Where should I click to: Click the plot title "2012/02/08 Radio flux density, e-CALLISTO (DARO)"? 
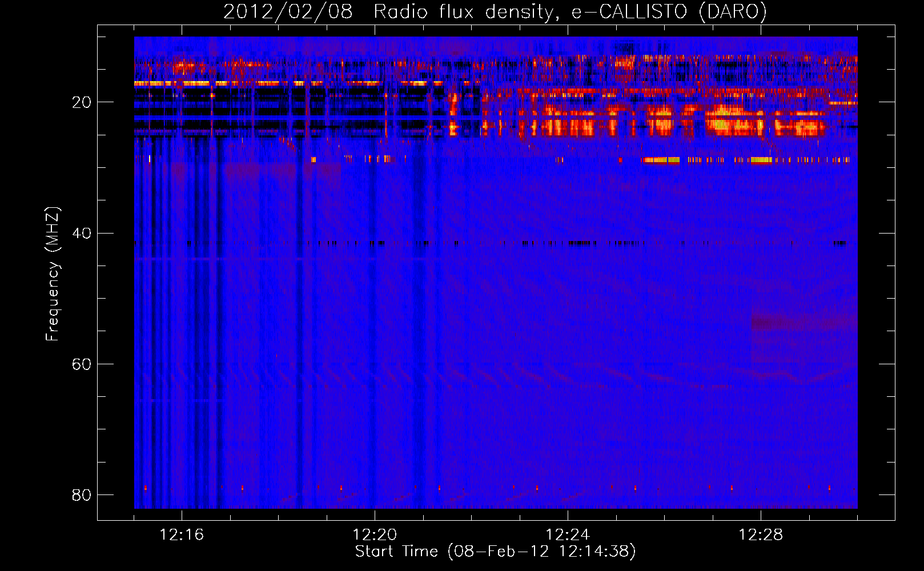pos(495,12)
